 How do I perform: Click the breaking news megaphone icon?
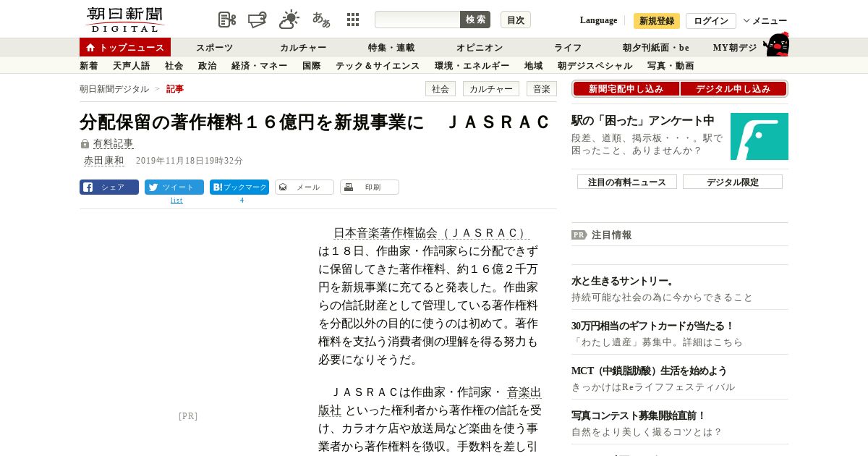258,20
